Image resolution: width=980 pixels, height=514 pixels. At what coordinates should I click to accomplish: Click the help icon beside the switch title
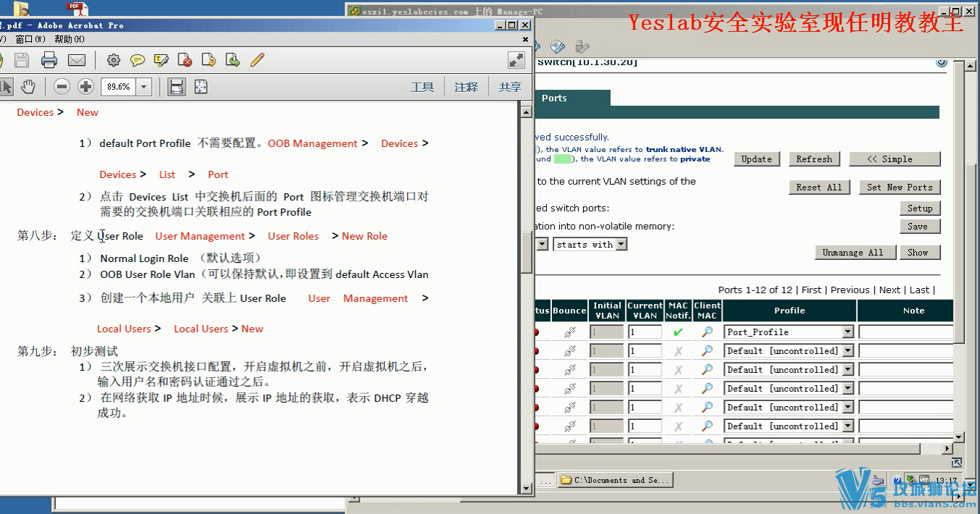941,62
